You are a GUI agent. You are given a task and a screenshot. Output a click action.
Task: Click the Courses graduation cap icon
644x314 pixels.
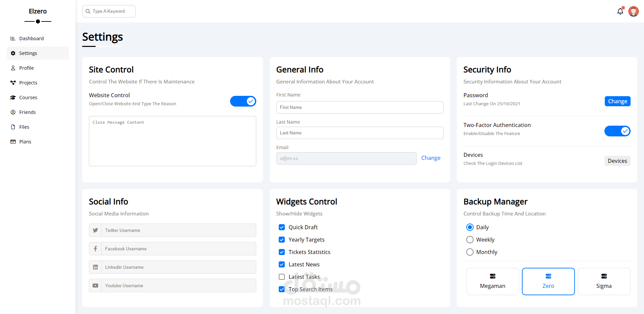tap(13, 97)
